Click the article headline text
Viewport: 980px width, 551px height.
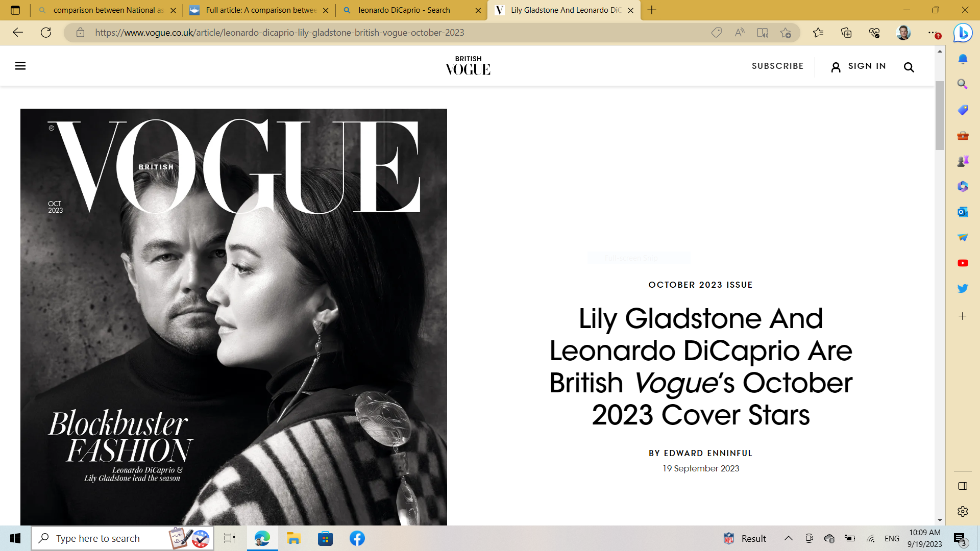[x=700, y=366]
